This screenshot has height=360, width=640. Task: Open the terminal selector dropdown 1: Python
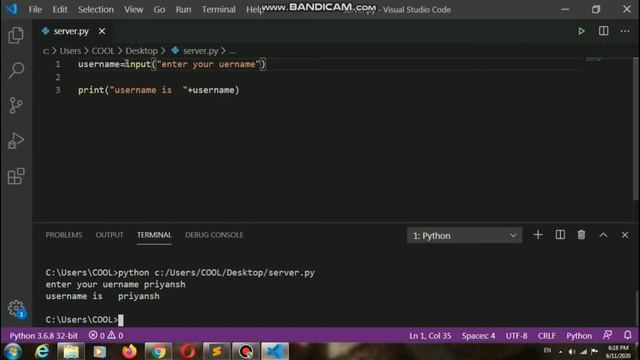pyautogui.click(x=464, y=236)
